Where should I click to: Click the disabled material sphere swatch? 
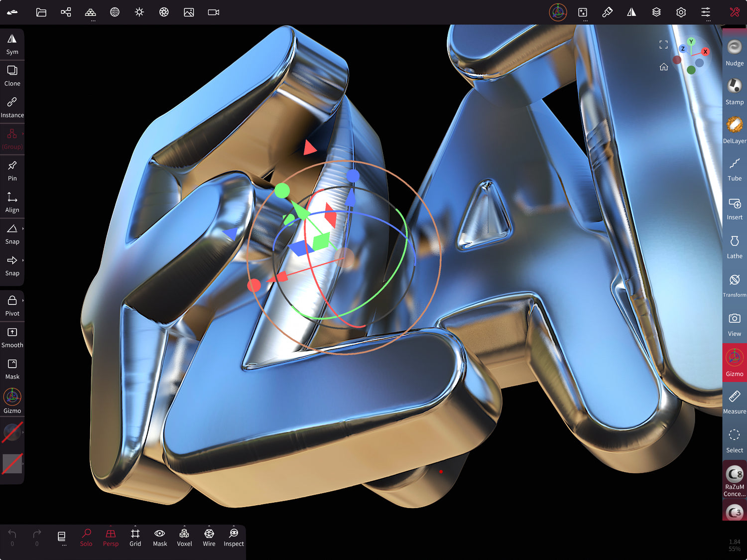pyautogui.click(x=12, y=432)
